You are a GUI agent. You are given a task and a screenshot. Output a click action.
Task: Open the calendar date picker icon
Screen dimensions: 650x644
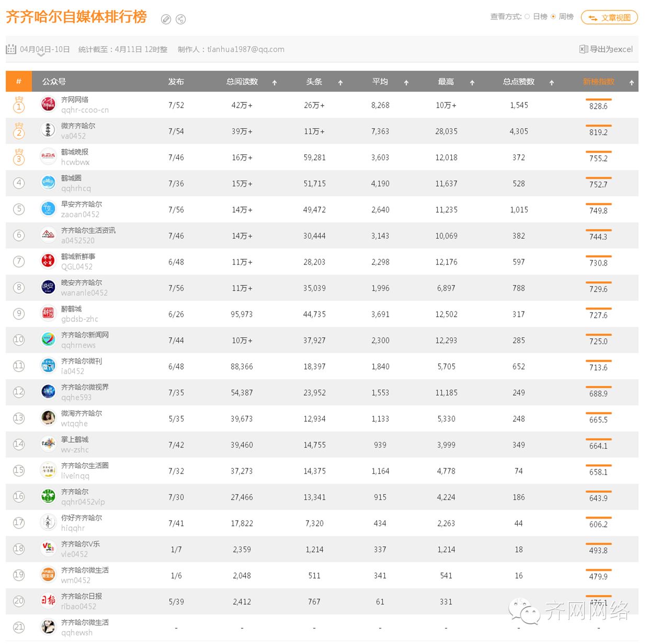(x=11, y=49)
